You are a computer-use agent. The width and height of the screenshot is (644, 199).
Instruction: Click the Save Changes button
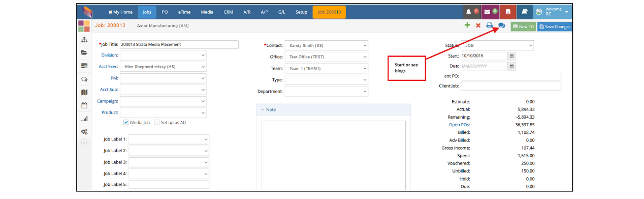(555, 26)
